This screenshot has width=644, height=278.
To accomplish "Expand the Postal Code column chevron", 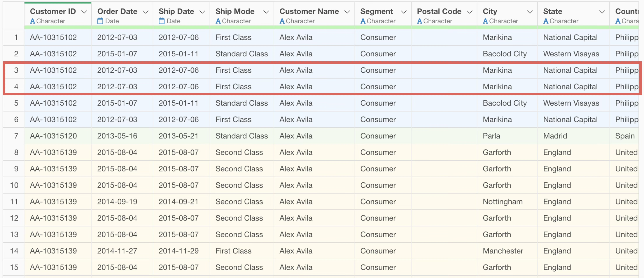I will [469, 12].
